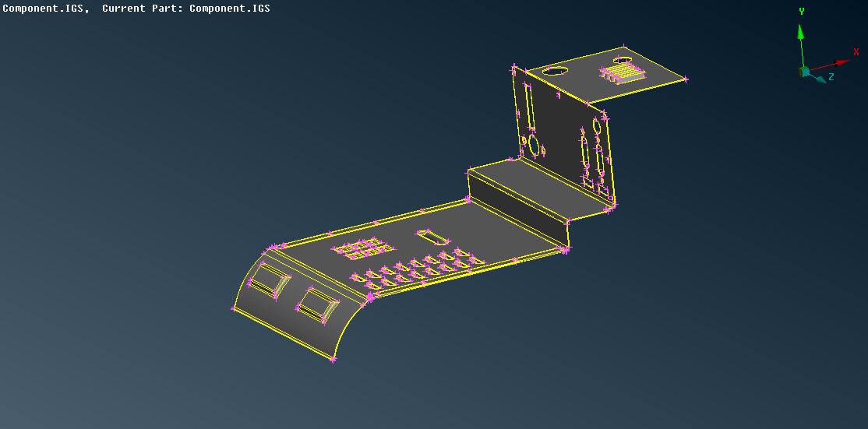Select the square cutout cluster on flat plate

tap(362, 248)
